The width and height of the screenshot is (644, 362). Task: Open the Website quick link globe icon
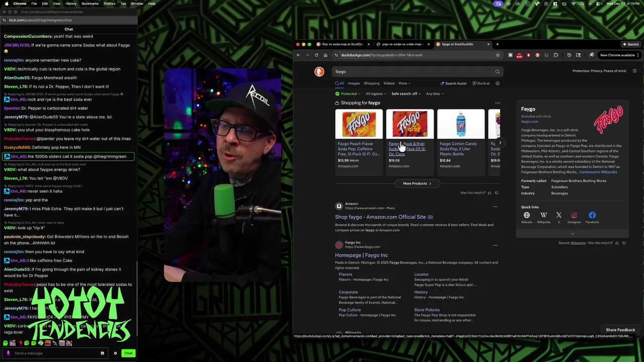click(x=527, y=215)
